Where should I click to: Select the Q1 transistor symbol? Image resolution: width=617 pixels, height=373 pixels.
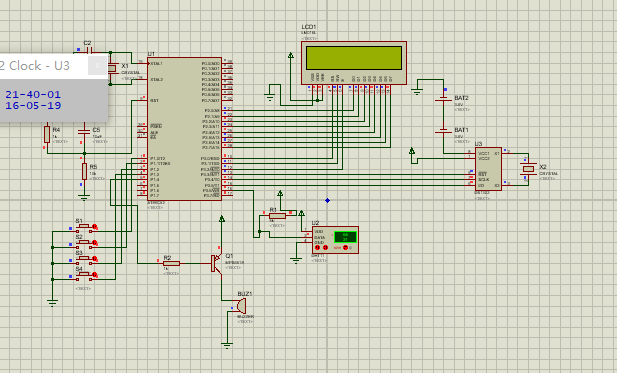tap(216, 263)
